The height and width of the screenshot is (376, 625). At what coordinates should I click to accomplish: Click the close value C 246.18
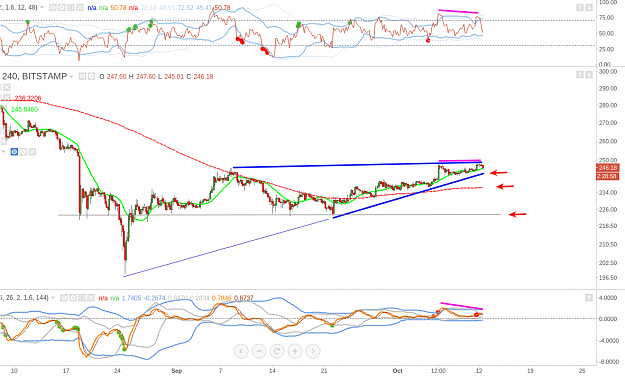coord(200,76)
